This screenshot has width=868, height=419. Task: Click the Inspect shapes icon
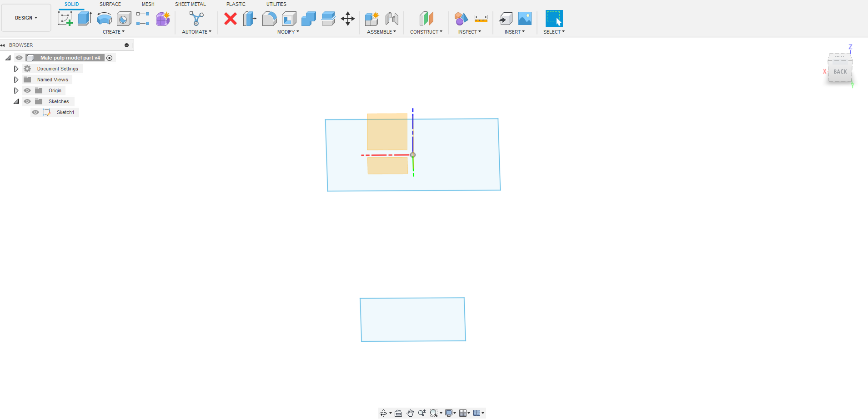[x=461, y=19]
